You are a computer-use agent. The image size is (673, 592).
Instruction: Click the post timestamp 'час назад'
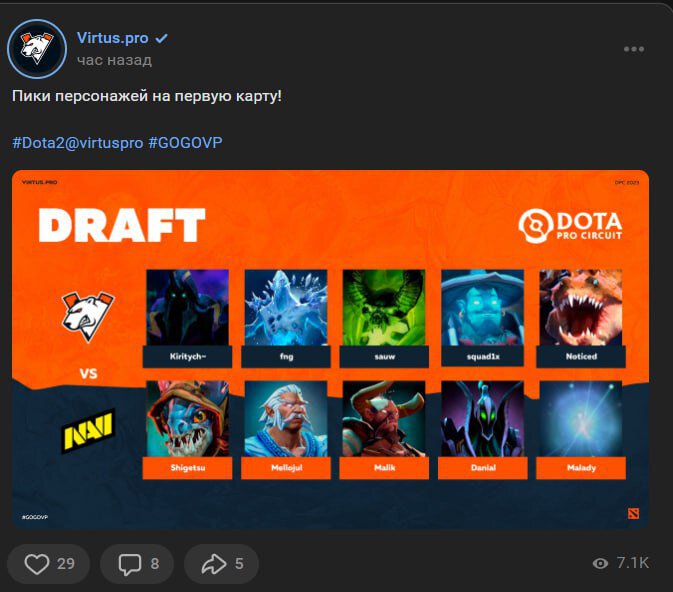(114, 60)
